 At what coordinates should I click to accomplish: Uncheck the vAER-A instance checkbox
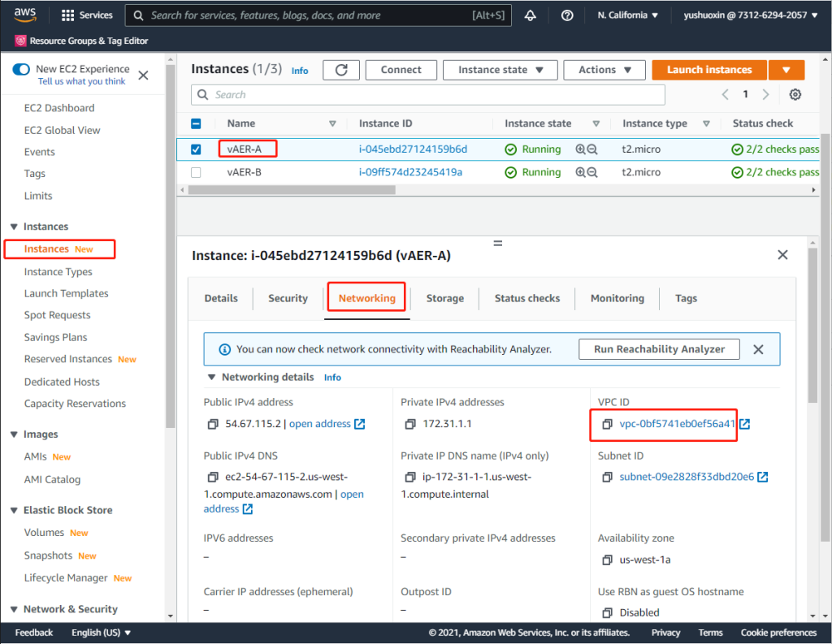pos(196,149)
